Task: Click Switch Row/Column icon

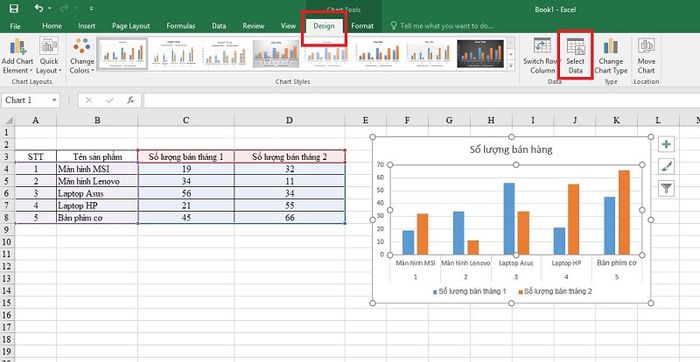Action: point(542,46)
